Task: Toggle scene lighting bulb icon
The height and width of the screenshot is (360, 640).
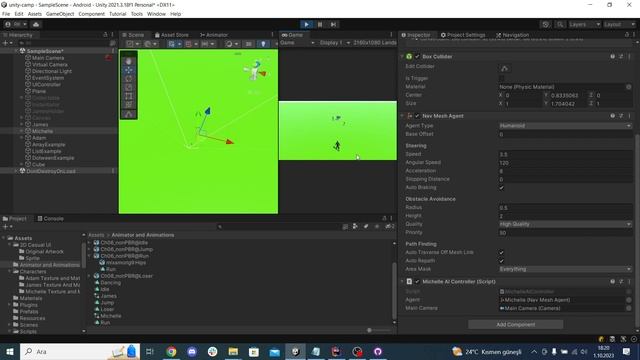Action: pyautogui.click(x=263, y=44)
